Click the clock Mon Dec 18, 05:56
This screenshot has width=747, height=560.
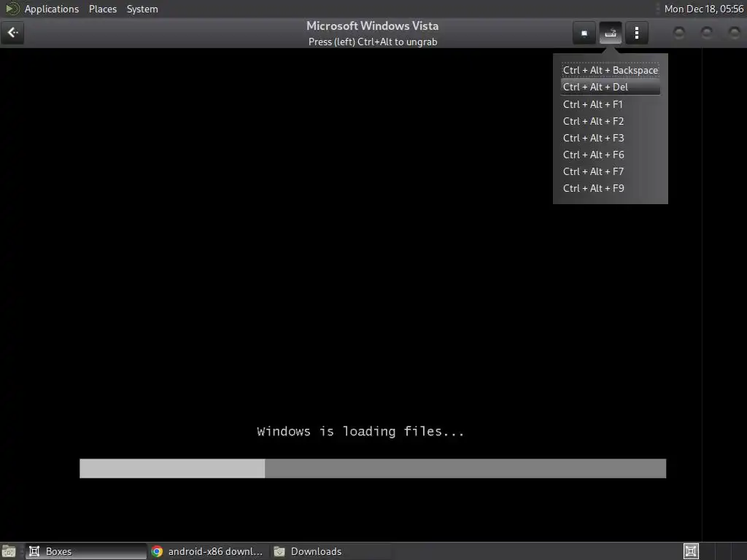pos(704,9)
